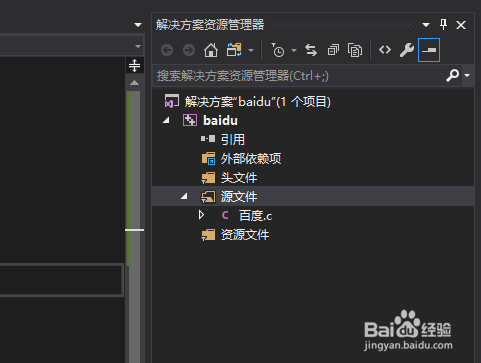Select the baidu project
Image resolution: width=481 pixels, height=363 pixels.
coord(220,121)
